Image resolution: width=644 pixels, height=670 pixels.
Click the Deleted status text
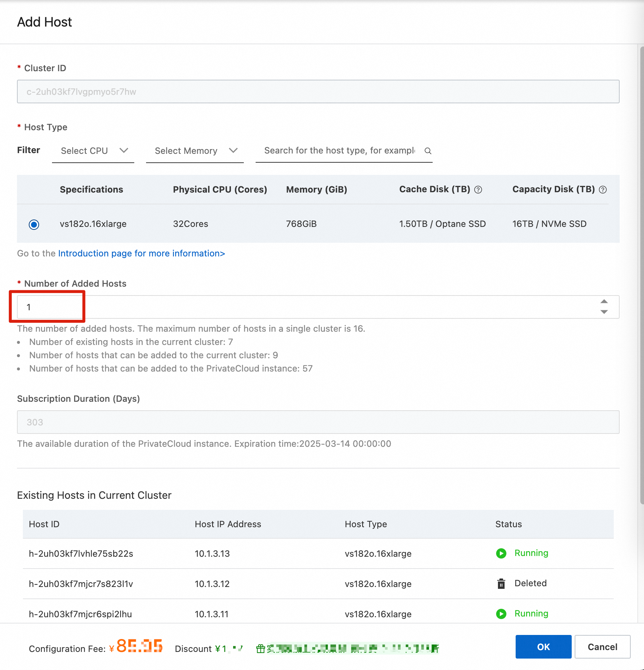pyautogui.click(x=531, y=583)
